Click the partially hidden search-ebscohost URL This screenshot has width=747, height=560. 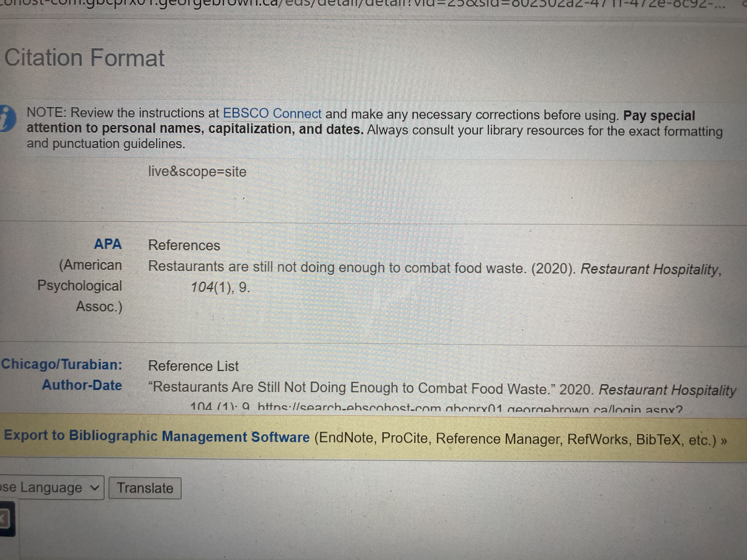tap(469, 409)
